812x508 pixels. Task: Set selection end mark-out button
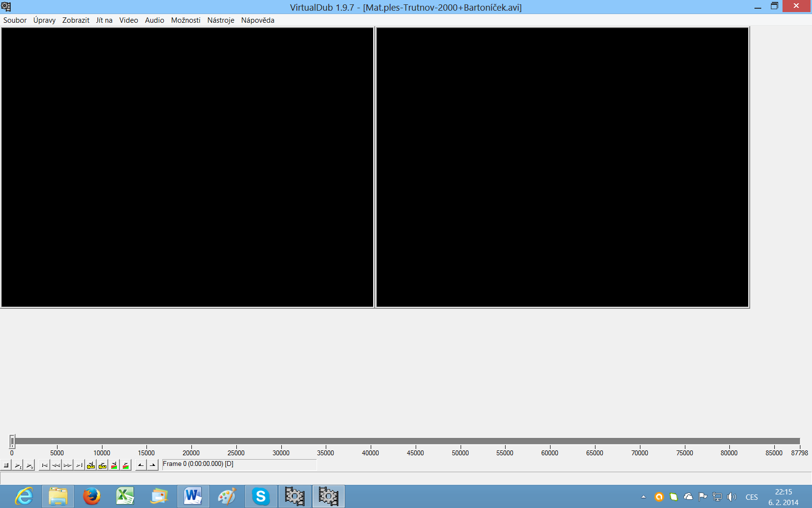153,465
